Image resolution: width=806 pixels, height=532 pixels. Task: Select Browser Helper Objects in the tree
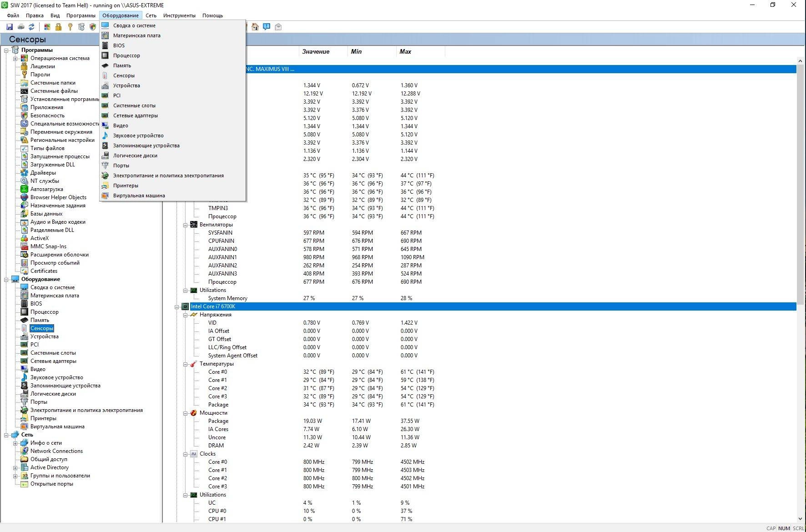58,197
